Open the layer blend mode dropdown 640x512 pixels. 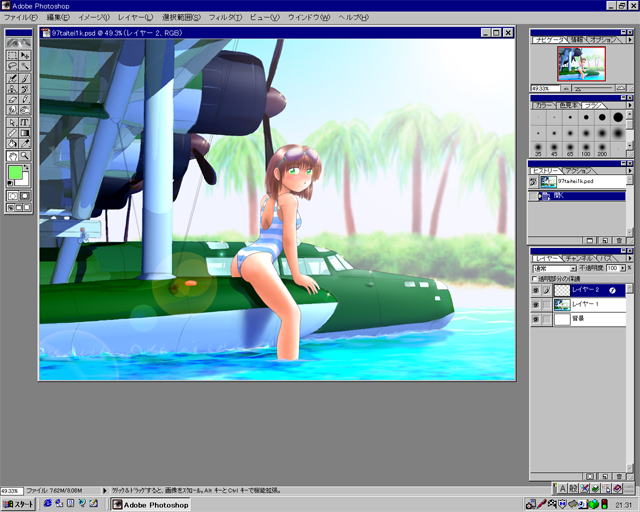pyautogui.click(x=555, y=268)
